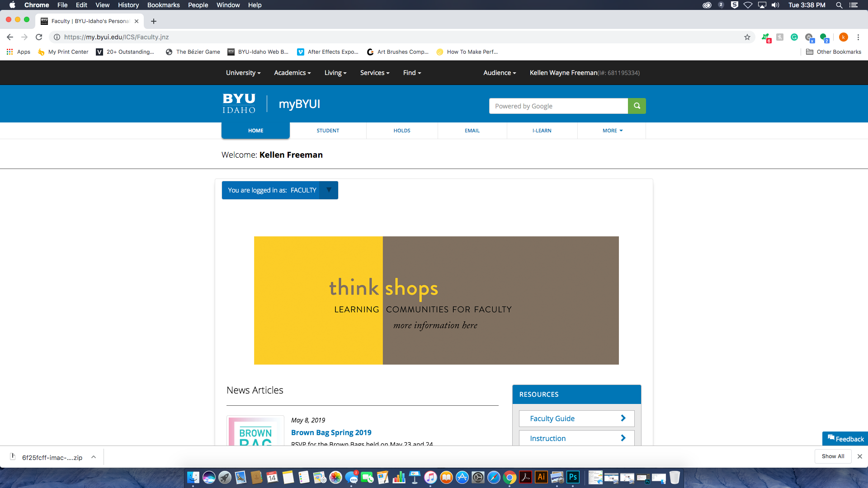Open the Grammarly extension icon
This screenshot has width=868, height=488.
pos(794,37)
